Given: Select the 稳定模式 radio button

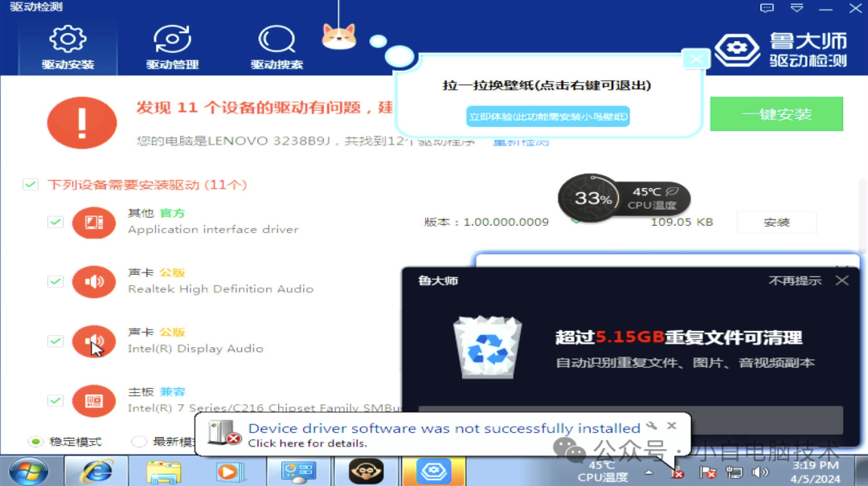Looking at the screenshot, I should point(35,442).
